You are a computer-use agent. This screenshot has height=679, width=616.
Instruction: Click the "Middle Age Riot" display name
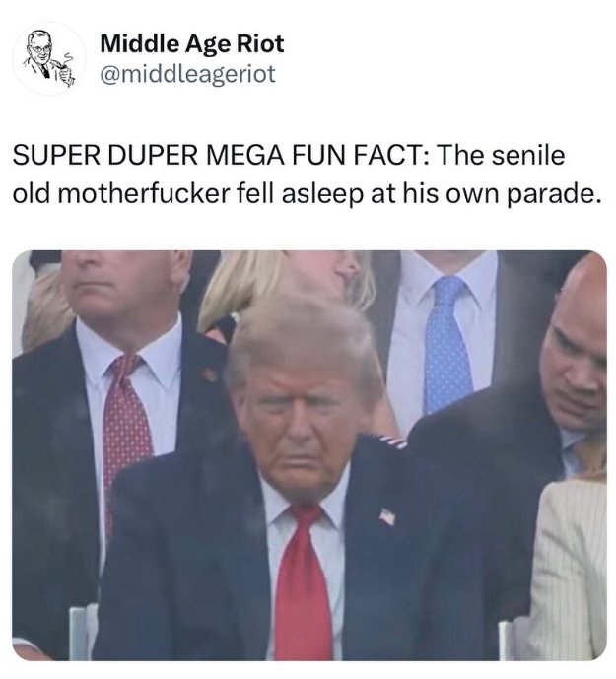coord(192,43)
